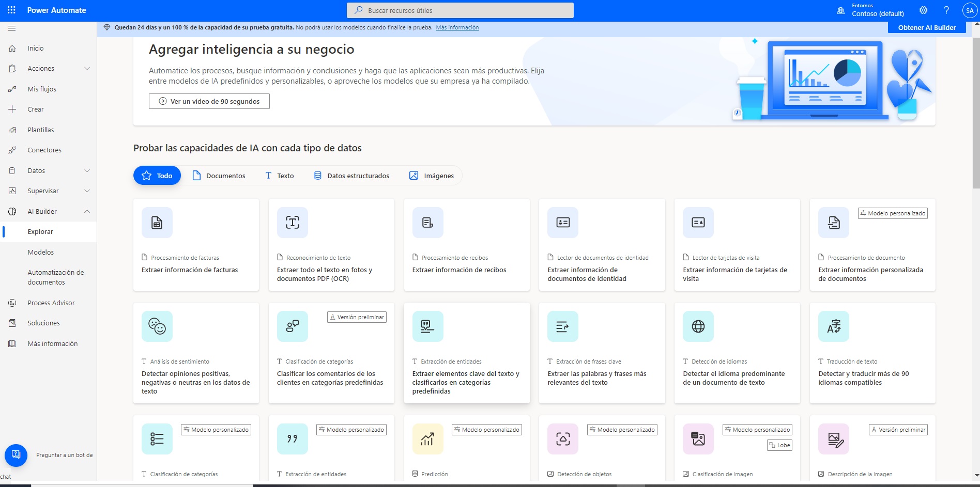Click the image description card icon

pos(834,439)
